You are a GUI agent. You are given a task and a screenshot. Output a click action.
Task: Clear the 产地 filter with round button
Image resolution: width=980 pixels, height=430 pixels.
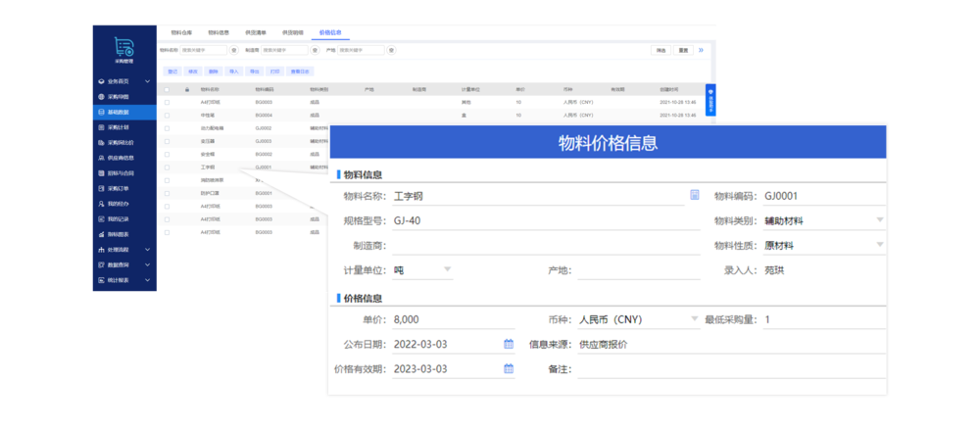(x=391, y=50)
